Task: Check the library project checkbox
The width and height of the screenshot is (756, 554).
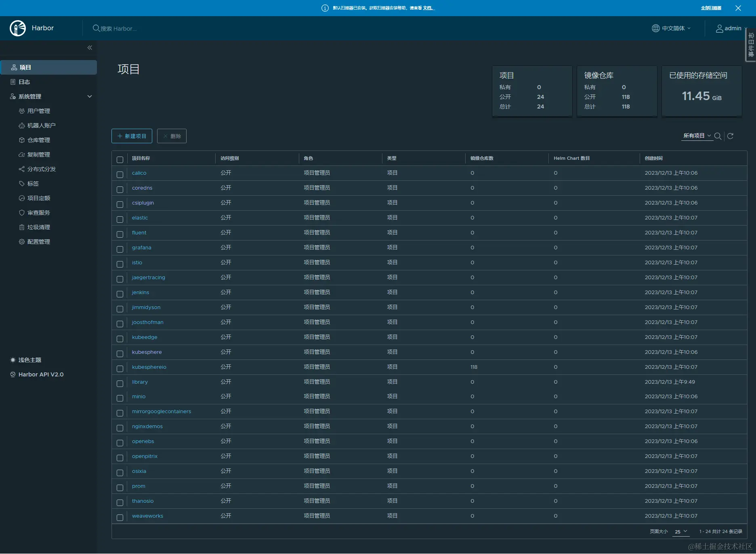Action: coord(120,383)
